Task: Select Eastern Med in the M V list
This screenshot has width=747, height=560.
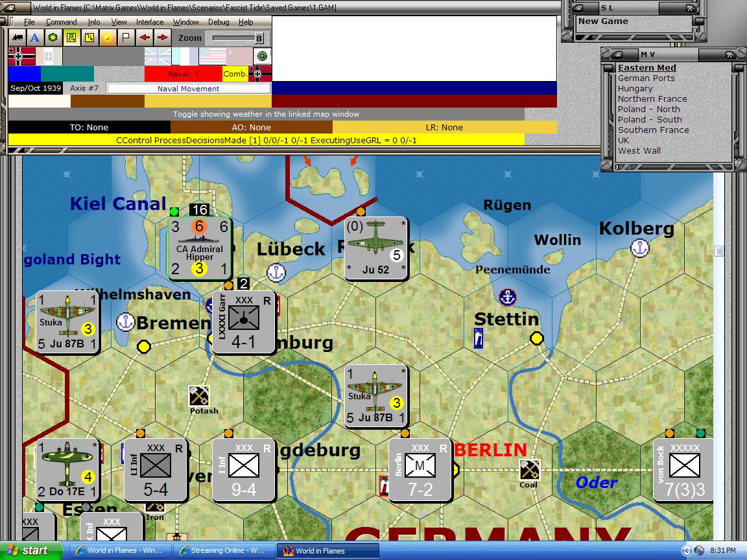Action: click(647, 67)
